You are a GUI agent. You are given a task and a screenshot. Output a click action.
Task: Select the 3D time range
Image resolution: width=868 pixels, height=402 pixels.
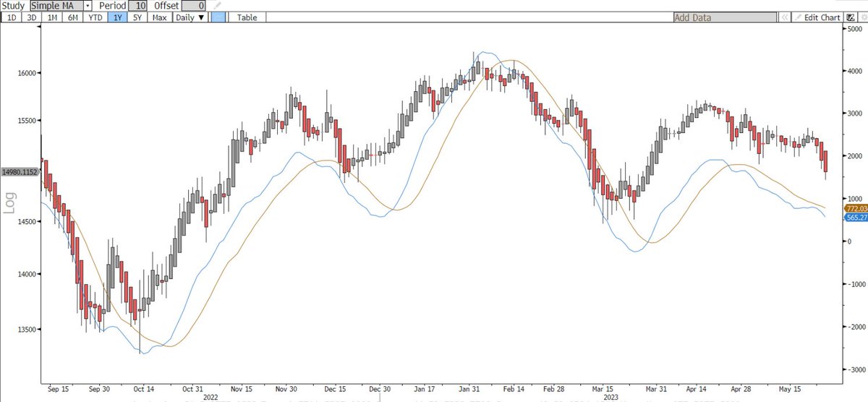(31, 17)
